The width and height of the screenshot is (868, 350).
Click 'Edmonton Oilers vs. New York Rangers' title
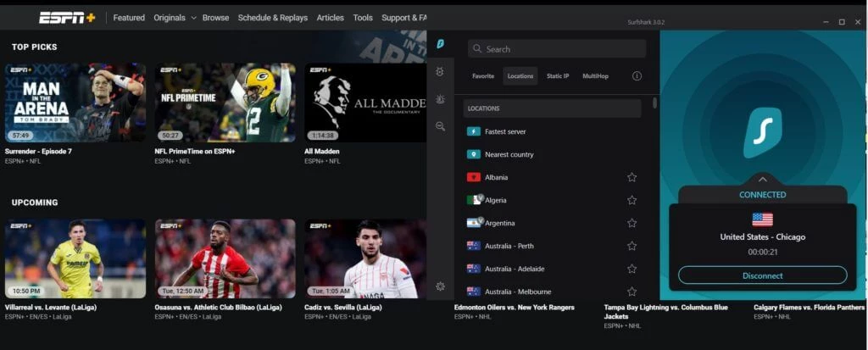tap(515, 308)
